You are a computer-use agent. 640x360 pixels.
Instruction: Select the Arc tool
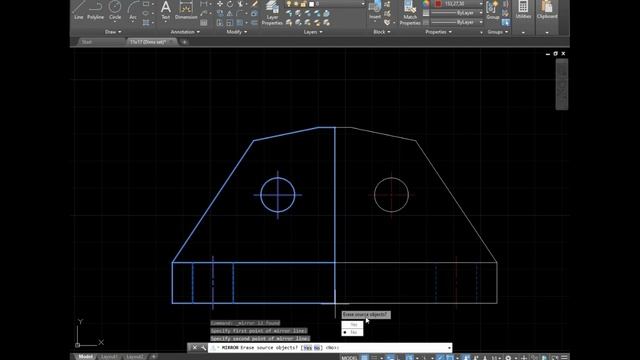click(133, 10)
